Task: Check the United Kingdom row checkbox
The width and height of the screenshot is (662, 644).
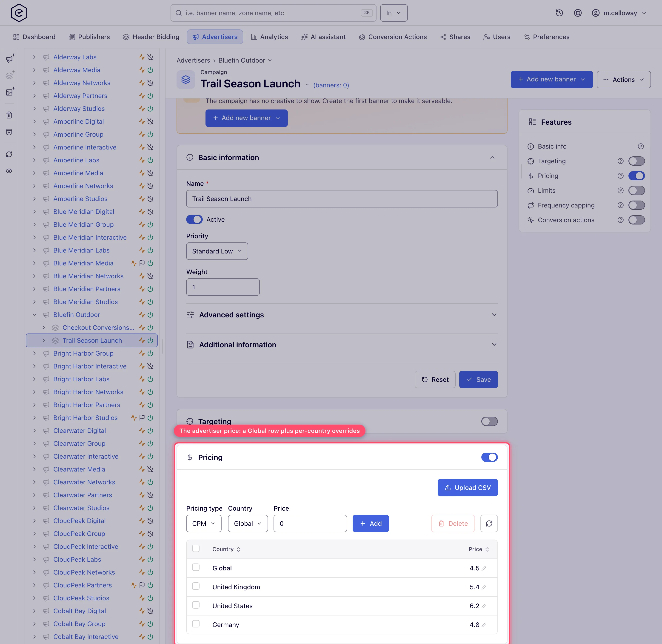Action: (196, 586)
